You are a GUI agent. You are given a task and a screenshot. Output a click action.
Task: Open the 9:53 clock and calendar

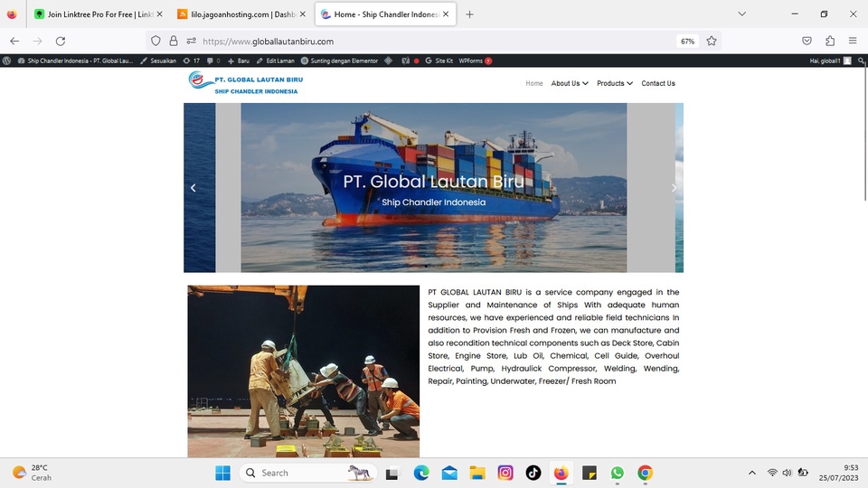click(x=839, y=473)
